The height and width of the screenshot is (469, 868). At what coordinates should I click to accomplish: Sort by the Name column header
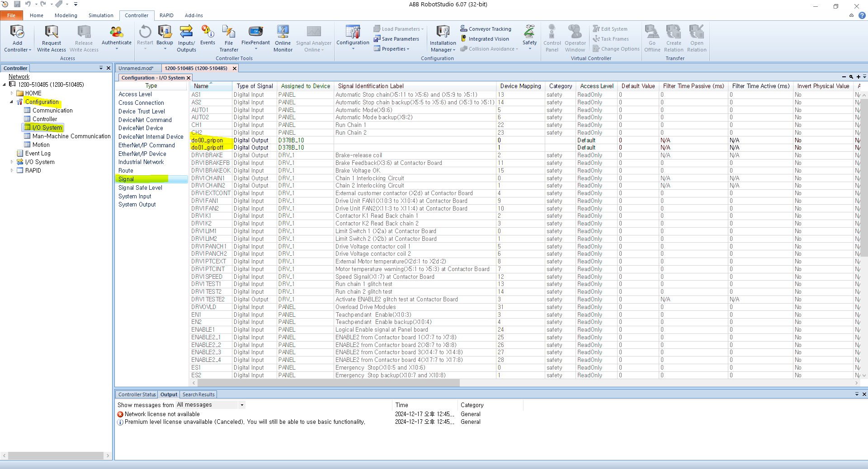(211, 86)
